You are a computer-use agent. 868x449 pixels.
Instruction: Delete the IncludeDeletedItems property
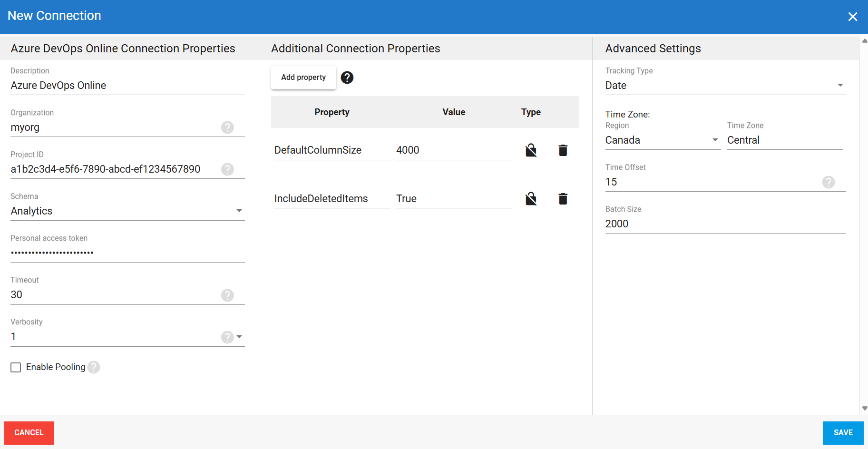pos(563,199)
